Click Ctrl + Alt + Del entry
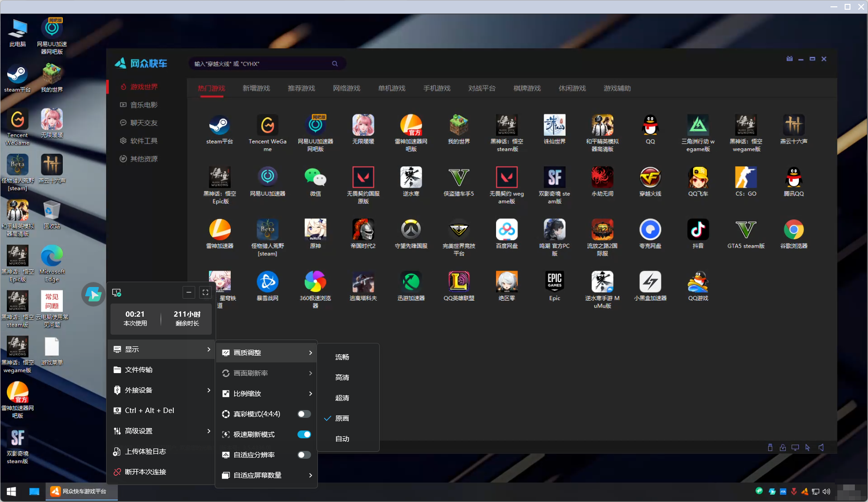Image resolution: width=868 pixels, height=502 pixels. 161,411
